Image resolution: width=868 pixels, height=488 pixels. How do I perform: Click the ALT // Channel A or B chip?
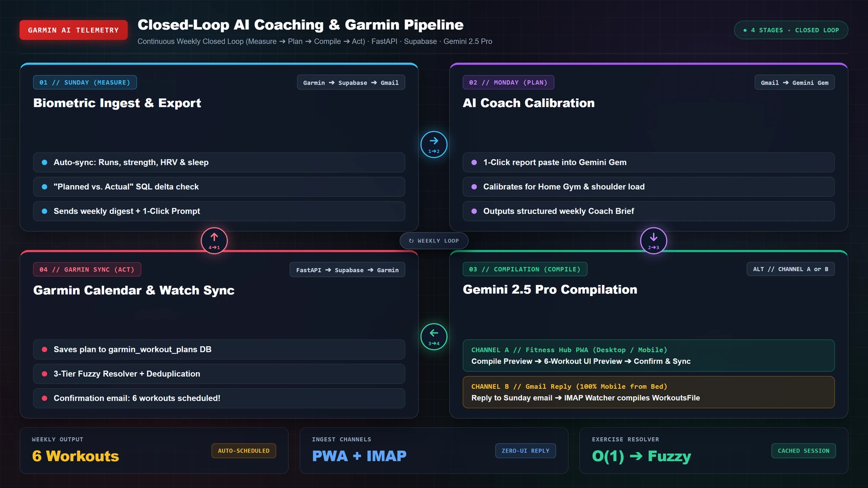[x=790, y=269]
